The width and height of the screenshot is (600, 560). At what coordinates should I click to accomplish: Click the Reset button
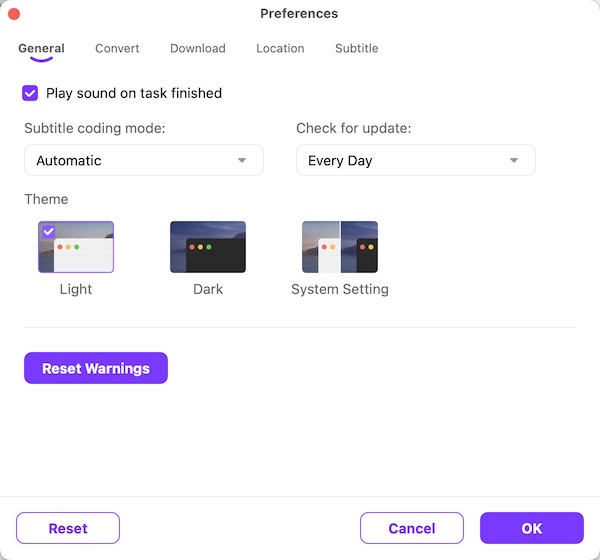click(68, 528)
